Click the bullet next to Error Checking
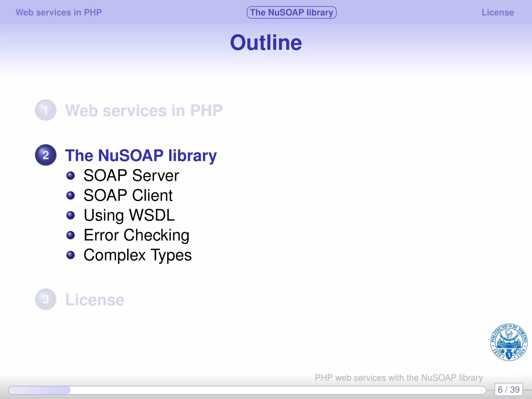The height and width of the screenshot is (399, 532). point(70,235)
